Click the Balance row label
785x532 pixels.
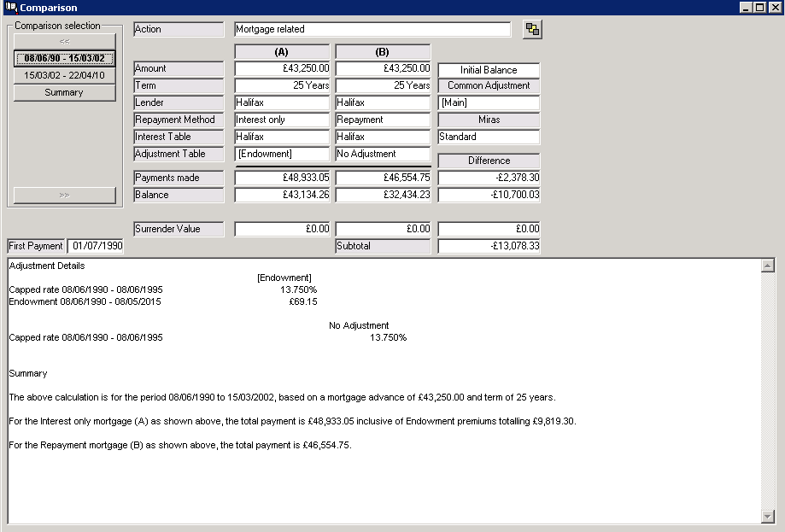pyautogui.click(x=179, y=195)
